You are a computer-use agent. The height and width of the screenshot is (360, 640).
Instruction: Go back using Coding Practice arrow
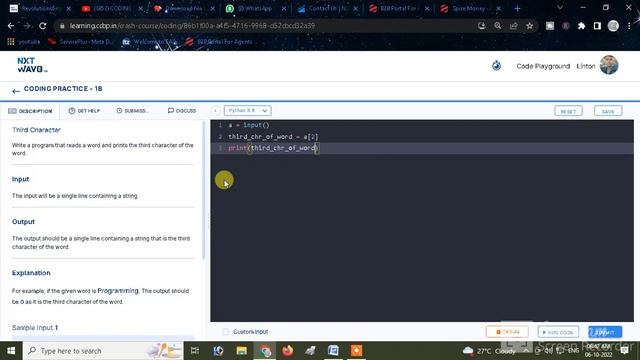16,91
